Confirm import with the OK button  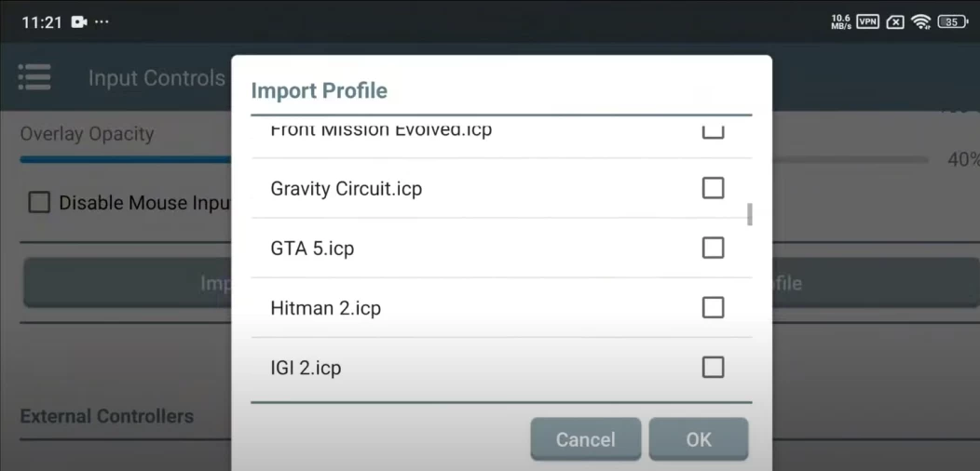click(699, 439)
